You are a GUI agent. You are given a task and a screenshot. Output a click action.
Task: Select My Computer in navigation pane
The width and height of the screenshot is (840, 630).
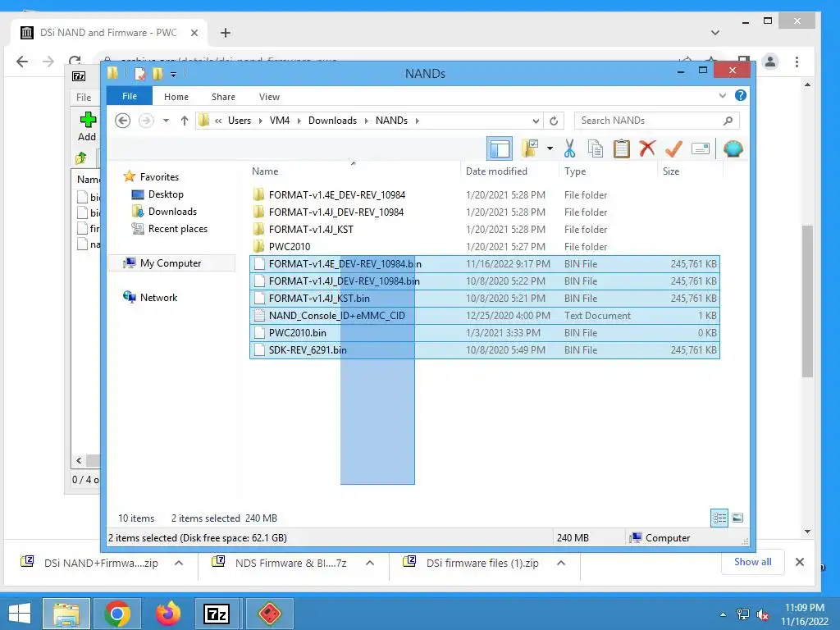171,263
